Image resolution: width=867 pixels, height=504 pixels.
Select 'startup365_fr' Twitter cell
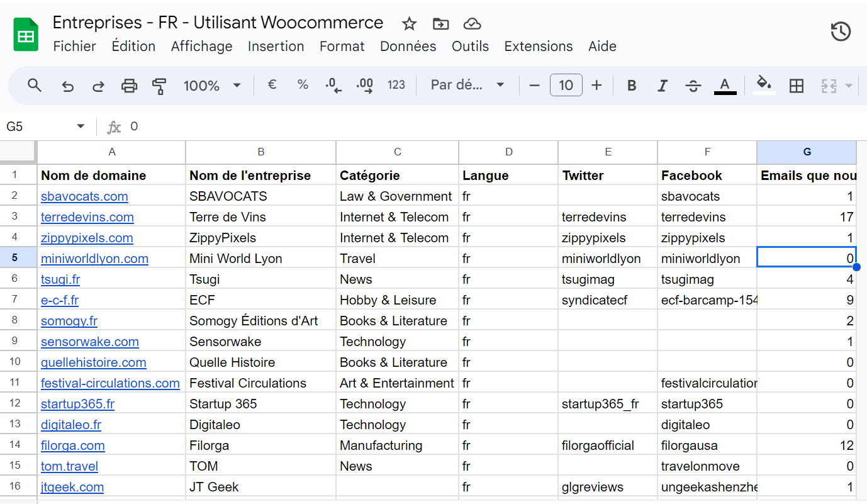[608, 404]
